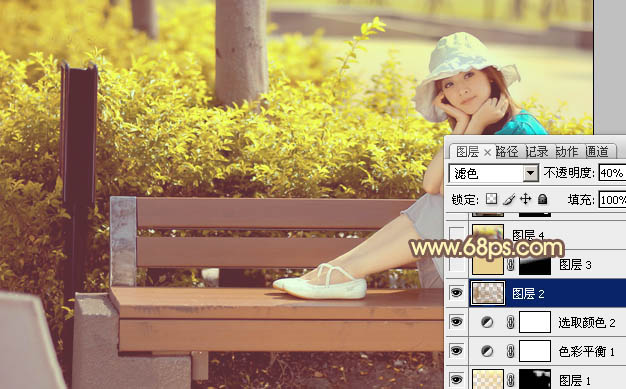Click the link icon on 选取颜色 2

pyautogui.click(x=511, y=322)
